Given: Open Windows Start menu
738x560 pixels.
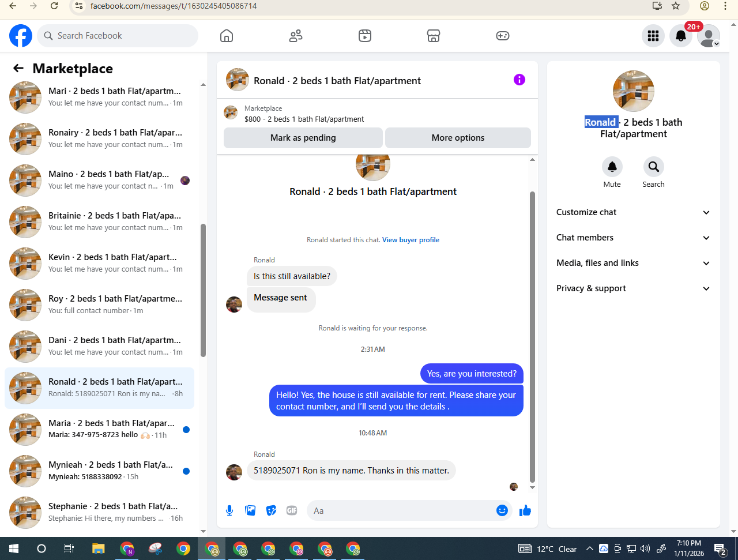Looking at the screenshot, I should 14,548.
